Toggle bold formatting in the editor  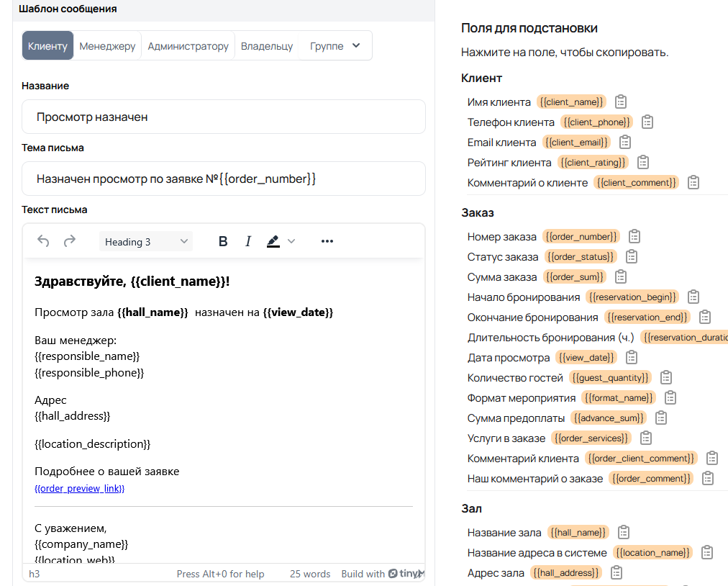tap(223, 241)
